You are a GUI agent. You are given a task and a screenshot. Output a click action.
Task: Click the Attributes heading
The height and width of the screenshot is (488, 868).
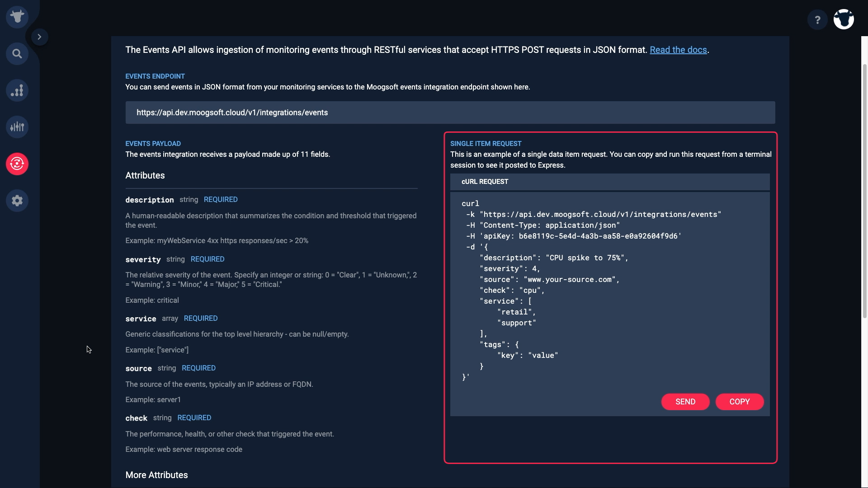[x=145, y=175]
